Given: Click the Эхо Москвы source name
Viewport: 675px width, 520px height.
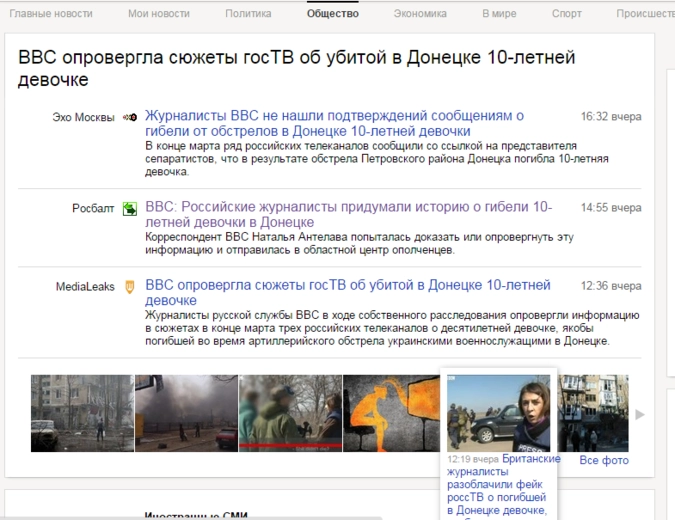Looking at the screenshot, I should pos(83,117).
